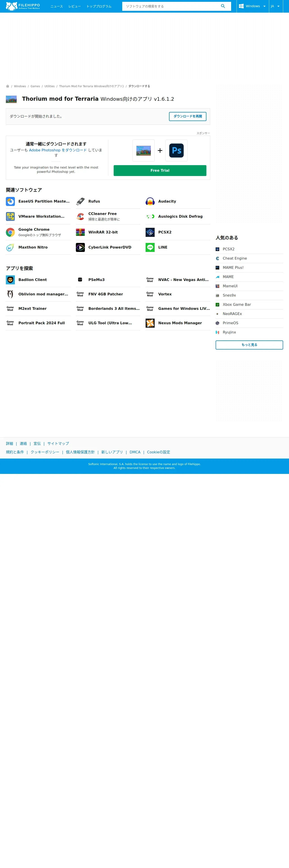Open the PrimeOS popular entry
Screen dimensions: 289x868
[249, 323]
